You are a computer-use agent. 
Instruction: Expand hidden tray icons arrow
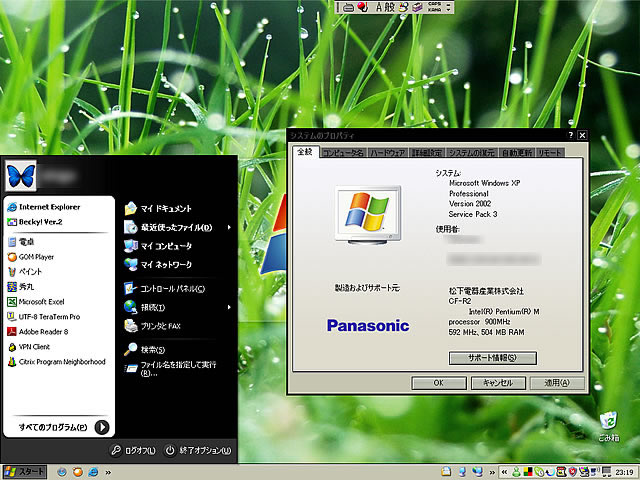(x=504, y=472)
